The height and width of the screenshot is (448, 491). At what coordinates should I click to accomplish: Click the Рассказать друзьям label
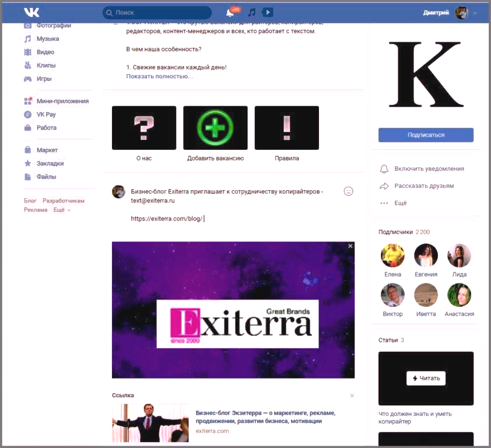(424, 186)
